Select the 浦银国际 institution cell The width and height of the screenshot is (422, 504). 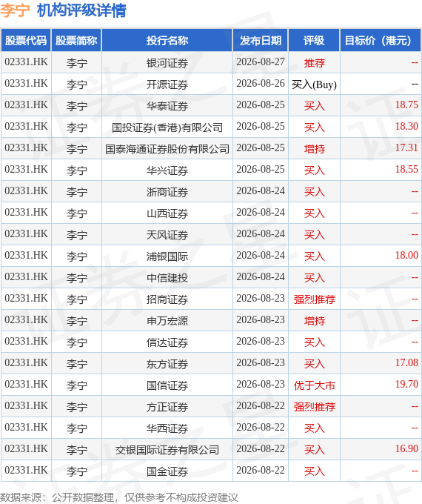click(167, 256)
